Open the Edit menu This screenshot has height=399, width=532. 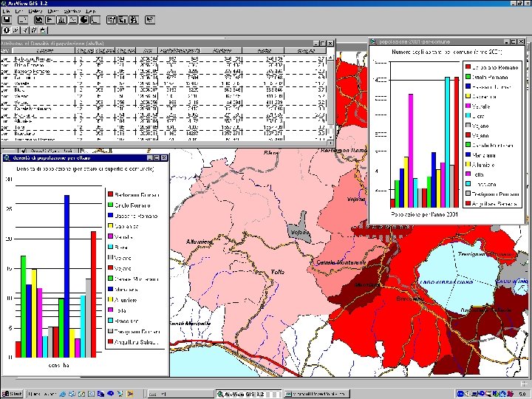[19, 11]
